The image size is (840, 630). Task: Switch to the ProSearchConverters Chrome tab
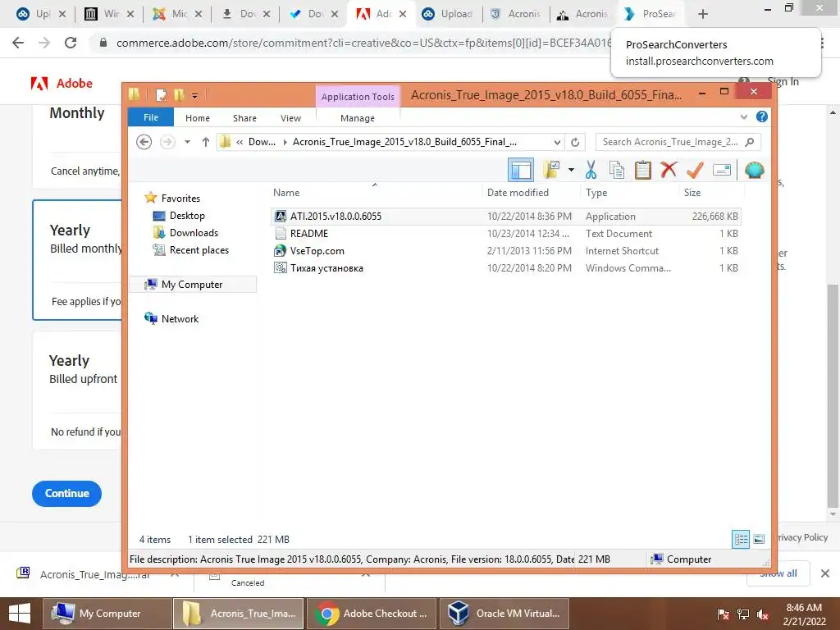click(651, 14)
